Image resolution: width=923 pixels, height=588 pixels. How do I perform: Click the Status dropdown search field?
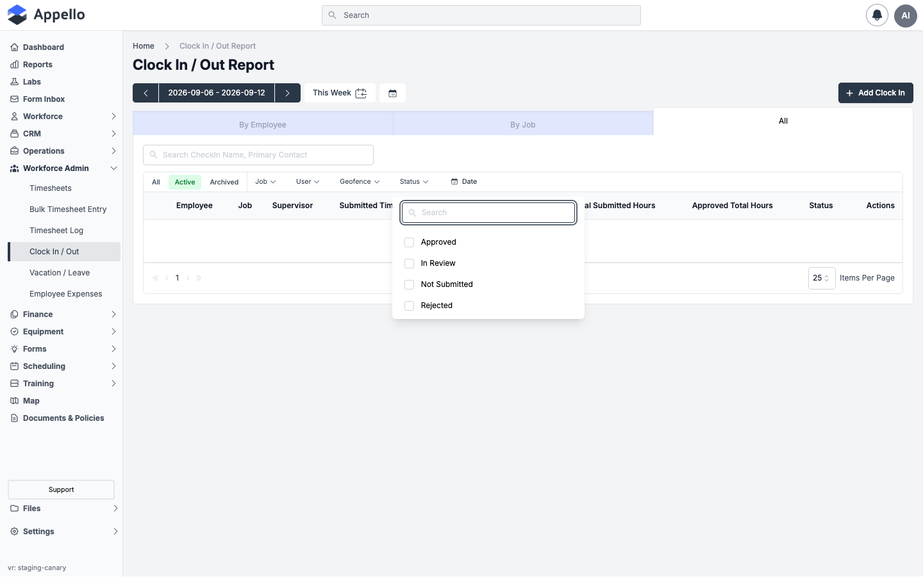pos(488,213)
